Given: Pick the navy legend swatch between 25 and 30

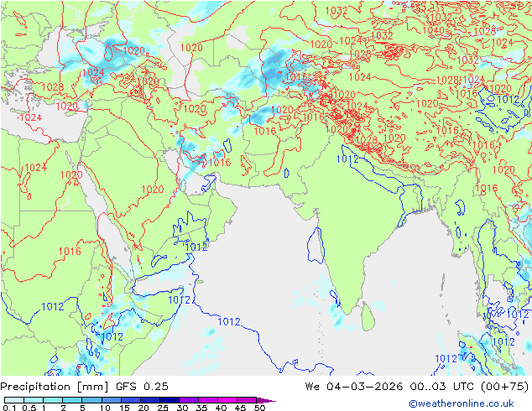Looking at the screenshot, I should 169,400.
